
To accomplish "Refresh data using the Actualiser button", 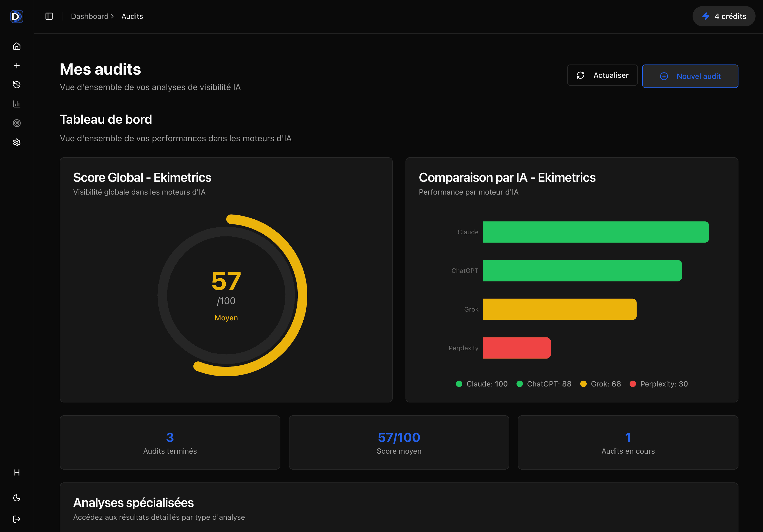I will (x=602, y=75).
